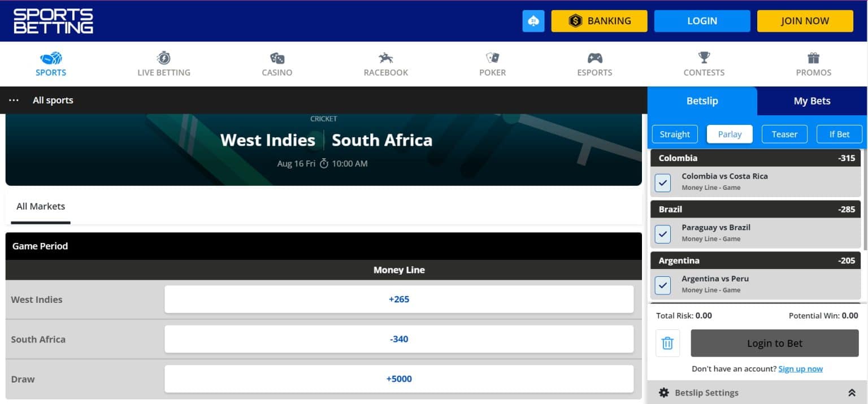Untick the Argentina vs Peru selection
The height and width of the screenshot is (404, 868).
(x=662, y=285)
